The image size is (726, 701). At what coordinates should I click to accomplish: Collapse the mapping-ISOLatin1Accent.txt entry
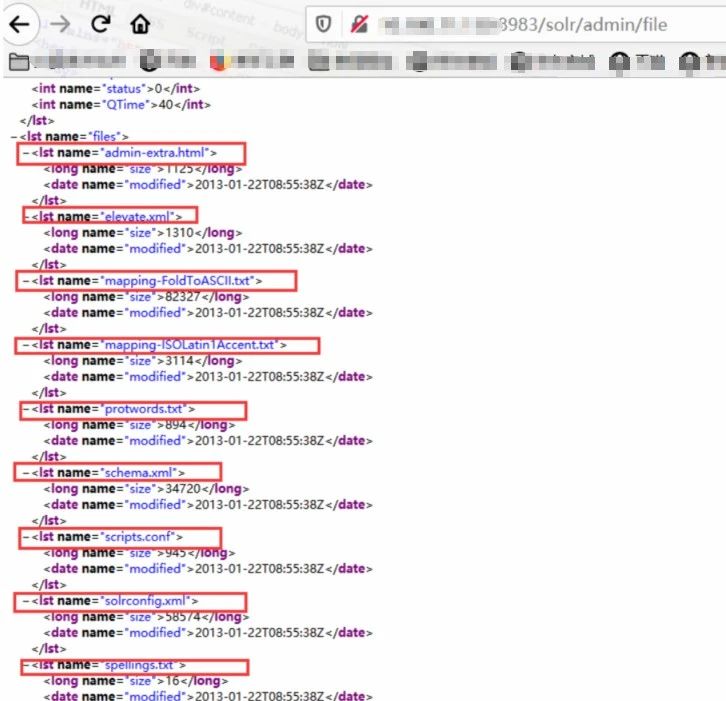point(24,345)
